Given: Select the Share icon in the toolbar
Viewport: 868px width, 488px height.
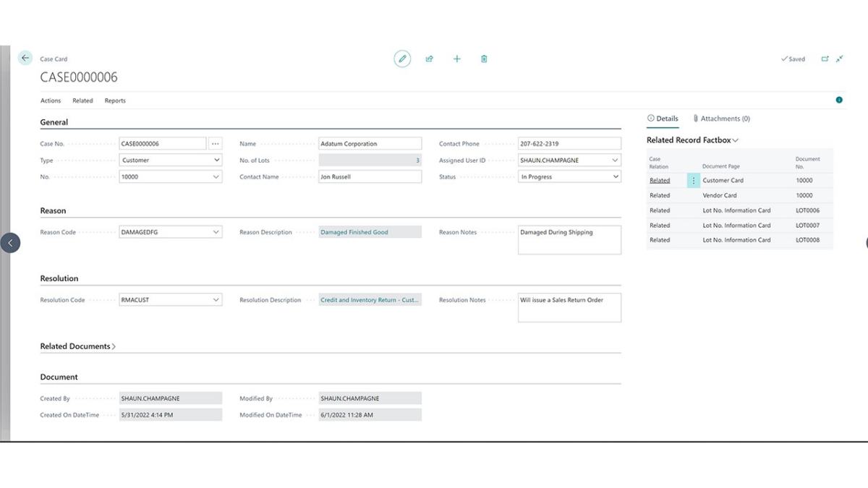Looking at the screenshot, I should 429,59.
